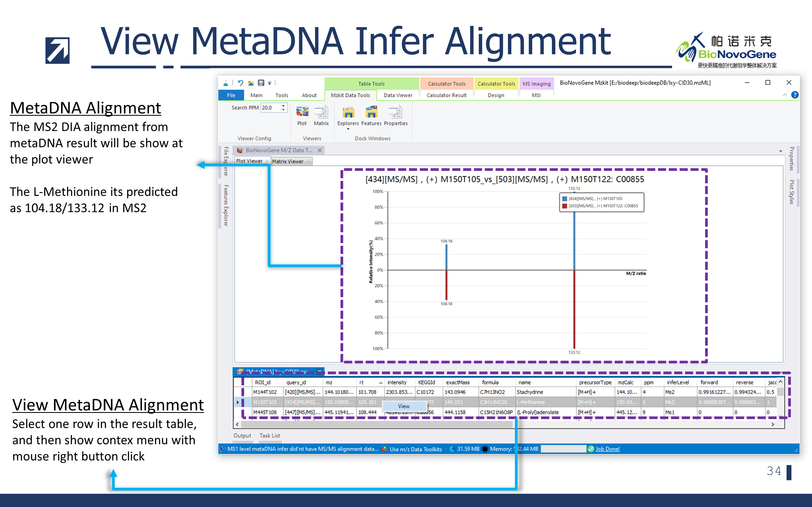Click the save floppy disk icon
812x507 pixels.
[261, 83]
